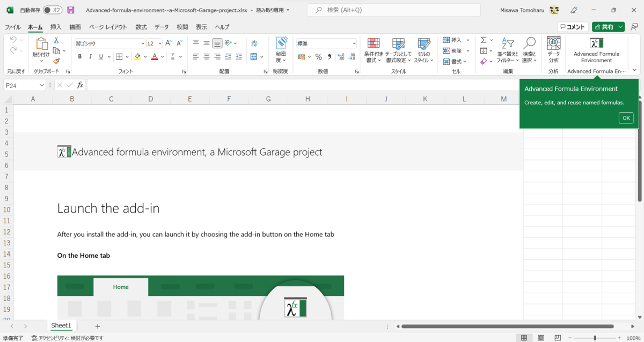Click the Merge and Center icon
Screen dimensions: 644x342
[254, 56]
